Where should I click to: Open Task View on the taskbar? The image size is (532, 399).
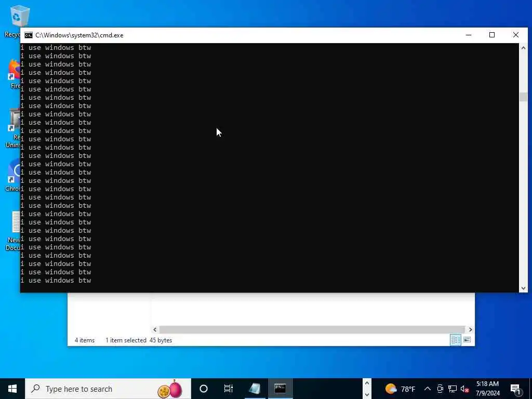tap(229, 389)
